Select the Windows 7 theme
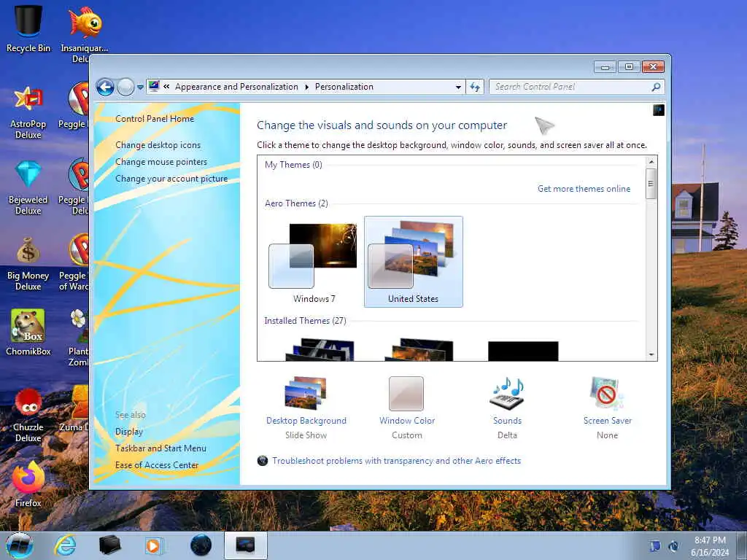Screen dimensions: 747x560 pos(314,262)
